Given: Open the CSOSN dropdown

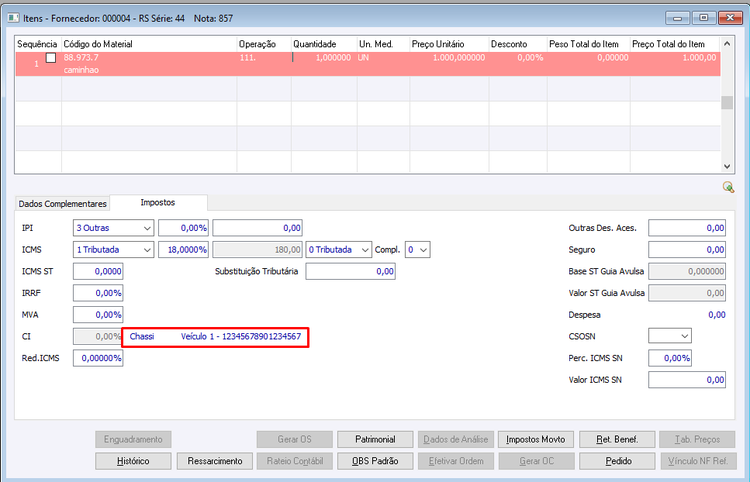Looking at the screenshot, I should point(684,336).
